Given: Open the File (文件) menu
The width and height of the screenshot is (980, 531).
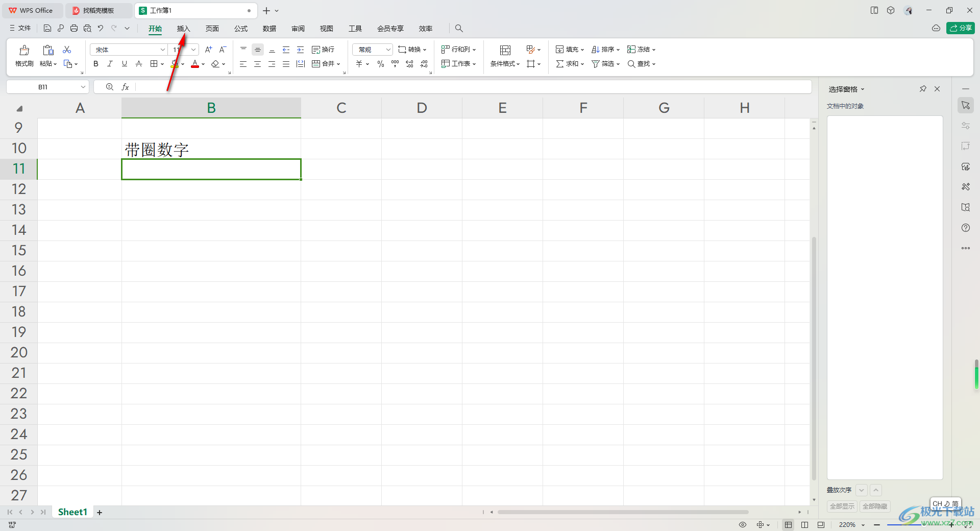Looking at the screenshot, I should point(20,28).
